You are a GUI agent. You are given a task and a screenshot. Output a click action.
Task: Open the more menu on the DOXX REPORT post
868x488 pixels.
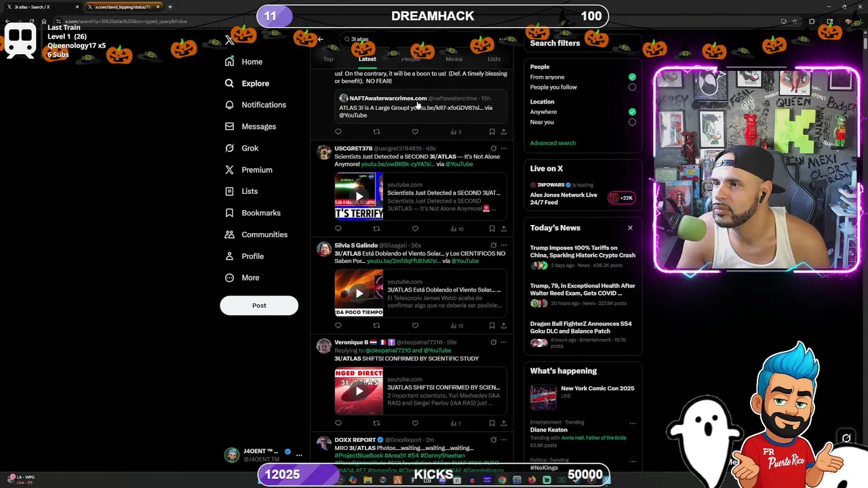(x=503, y=440)
